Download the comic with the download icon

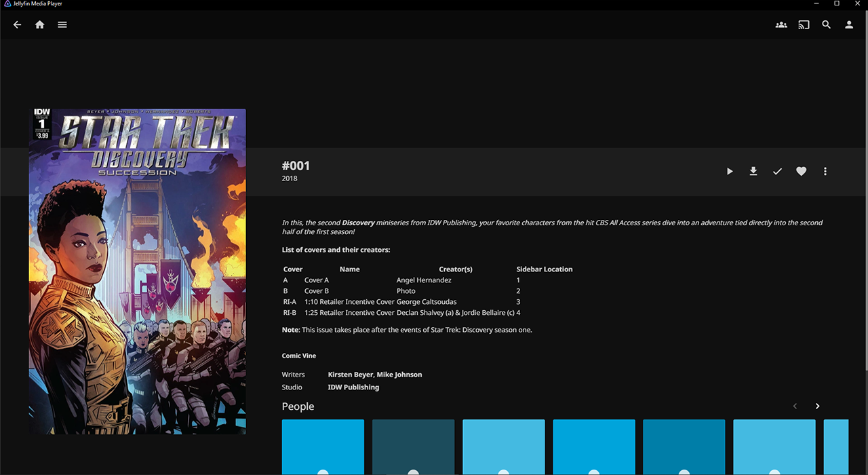[753, 172]
